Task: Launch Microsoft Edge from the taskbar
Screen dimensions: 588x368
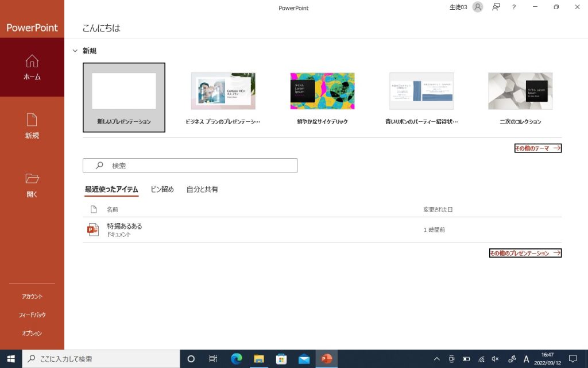Action: click(x=236, y=359)
